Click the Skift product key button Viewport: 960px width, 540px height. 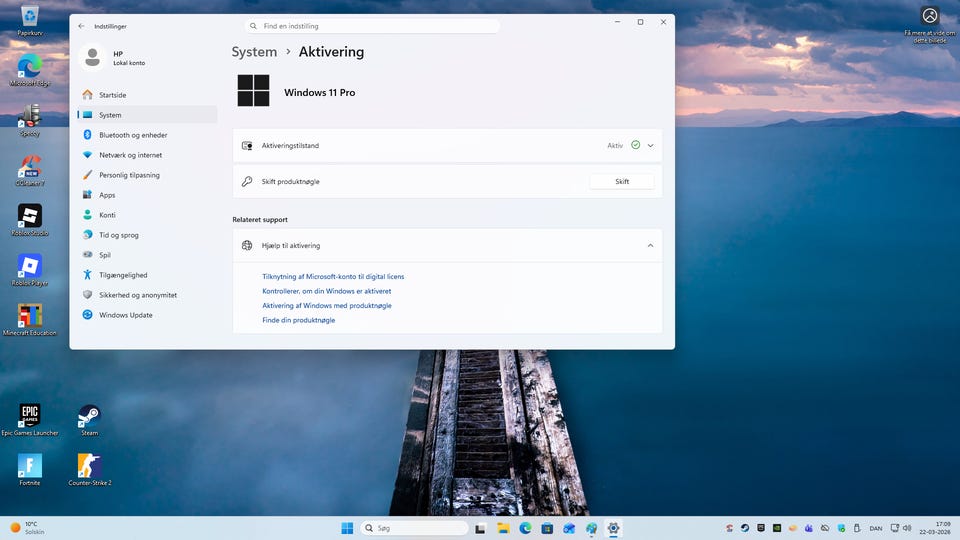(621, 182)
